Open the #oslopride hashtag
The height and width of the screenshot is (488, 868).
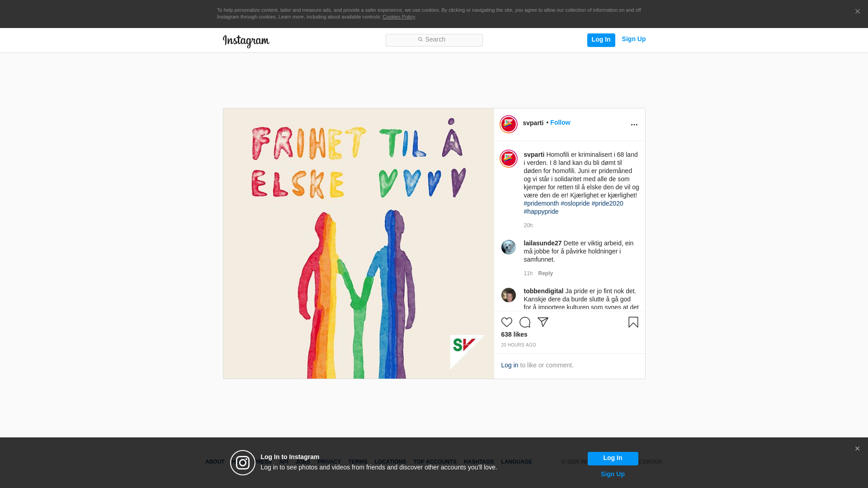pos(575,203)
